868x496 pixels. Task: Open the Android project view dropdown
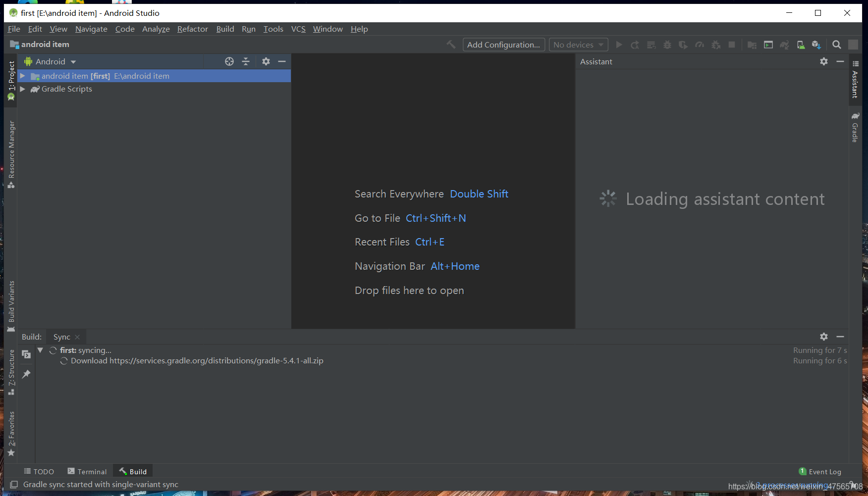coord(51,61)
